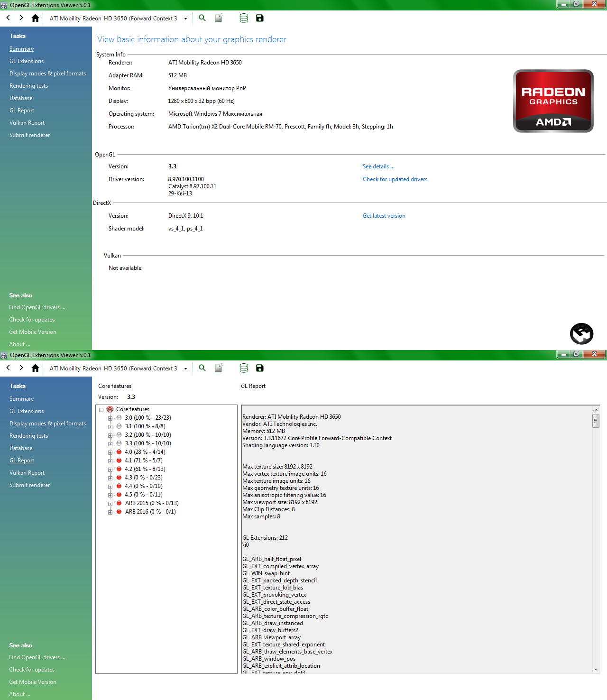Click the save floppy icon in the GL Report window toolbar
Viewport: 607px width, 700px height.
(259, 368)
